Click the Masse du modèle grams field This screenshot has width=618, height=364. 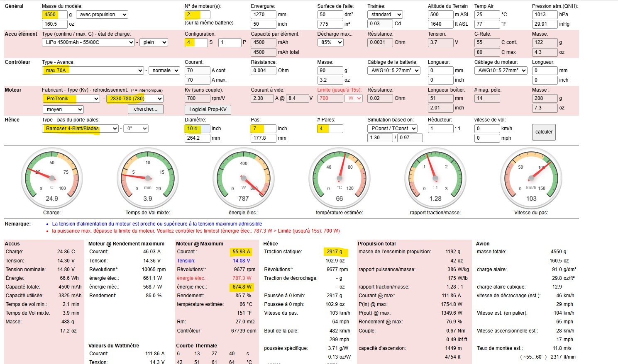55,15
